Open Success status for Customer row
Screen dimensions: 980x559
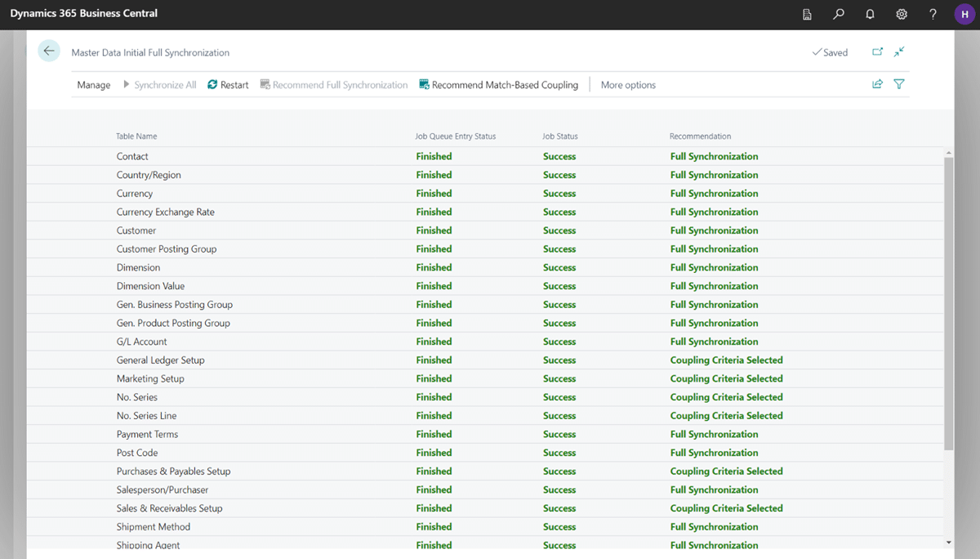[559, 230]
